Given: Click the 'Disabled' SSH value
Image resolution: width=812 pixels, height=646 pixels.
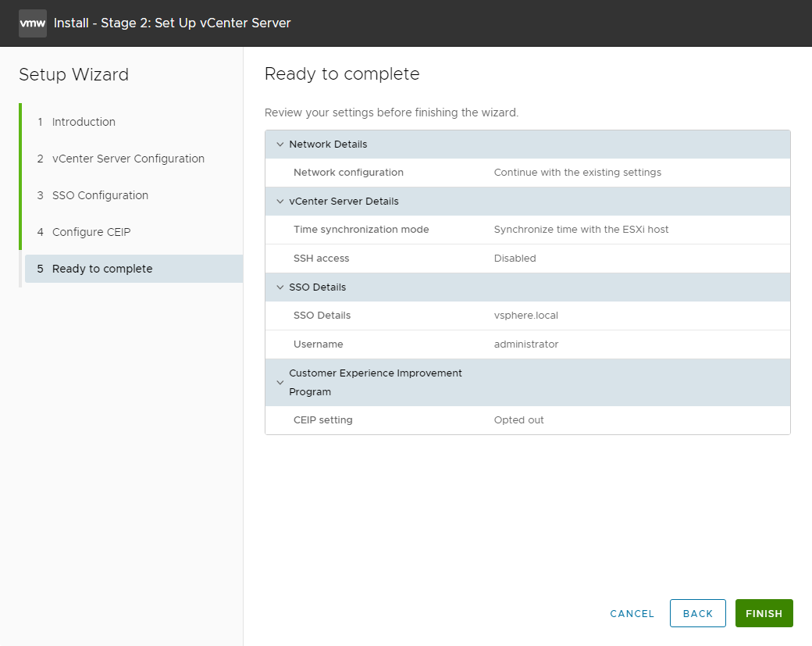Looking at the screenshot, I should point(515,259).
